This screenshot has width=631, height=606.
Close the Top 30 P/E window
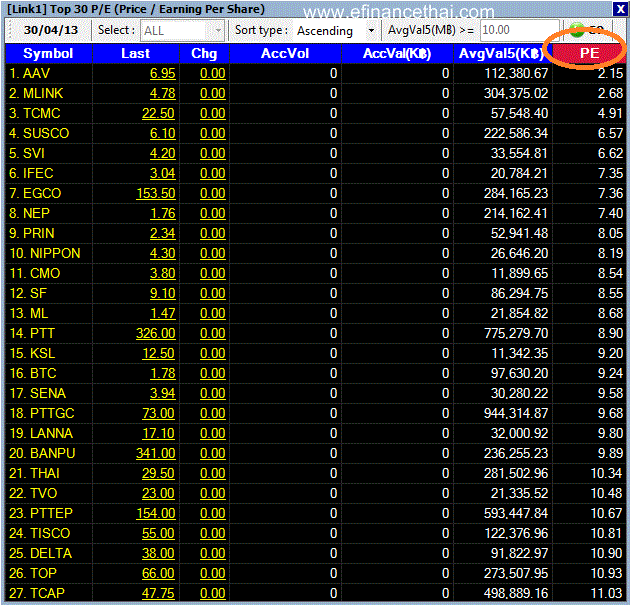620,8
